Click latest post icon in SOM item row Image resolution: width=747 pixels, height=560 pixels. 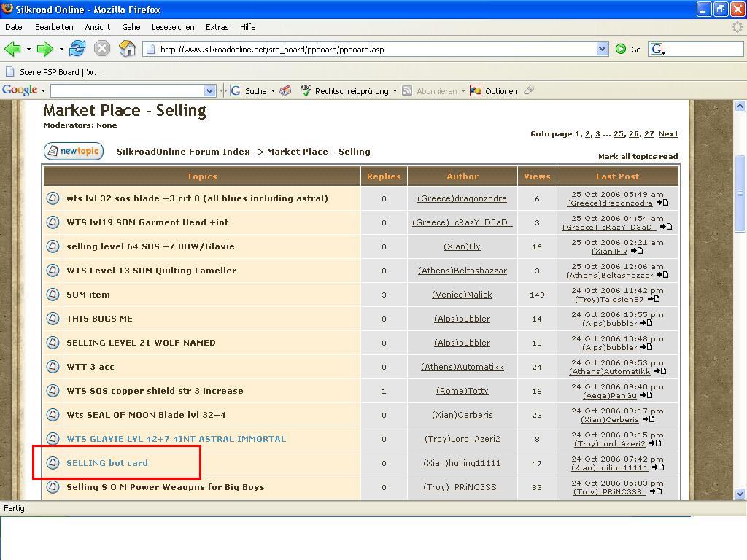(x=654, y=299)
